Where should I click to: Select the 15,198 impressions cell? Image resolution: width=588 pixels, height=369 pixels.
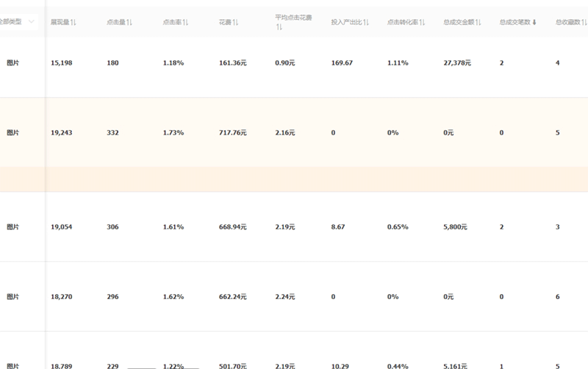pyautogui.click(x=61, y=63)
